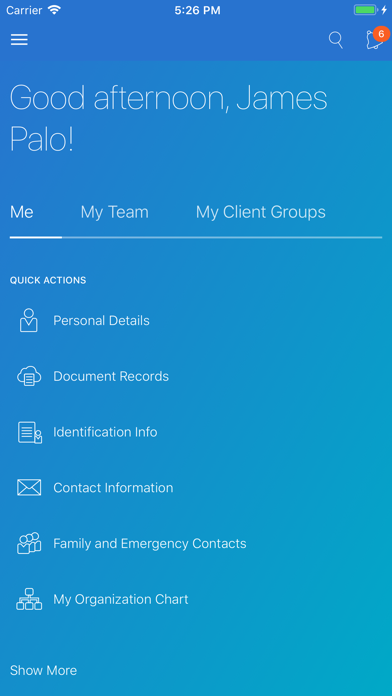
Task: Tap the battery indicator in status bar
Action: pos(366,10)
